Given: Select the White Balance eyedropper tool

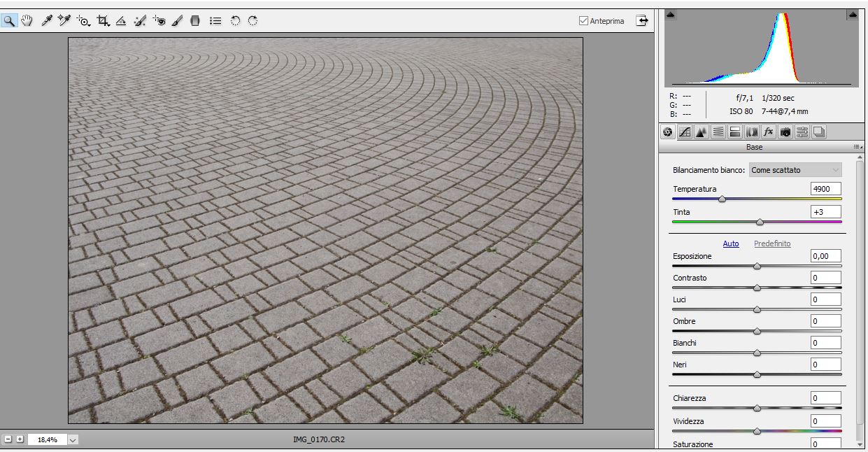Looking at the screenshot, I should 46,21.
